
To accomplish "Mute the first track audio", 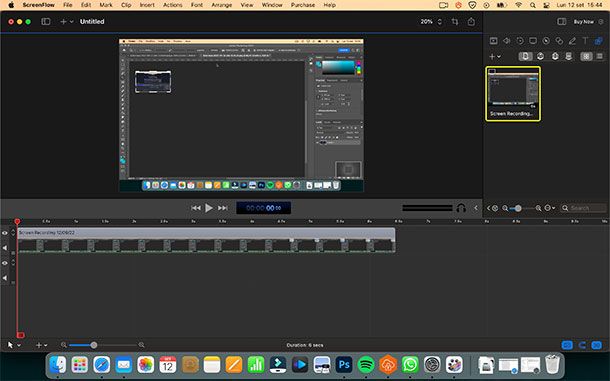I will [x=5, y=248].
